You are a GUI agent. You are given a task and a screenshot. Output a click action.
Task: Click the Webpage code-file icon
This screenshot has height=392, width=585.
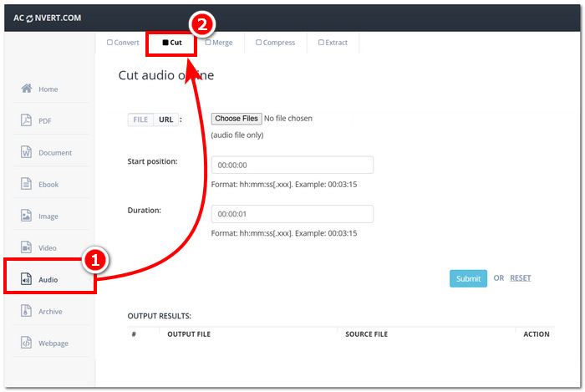26,342
